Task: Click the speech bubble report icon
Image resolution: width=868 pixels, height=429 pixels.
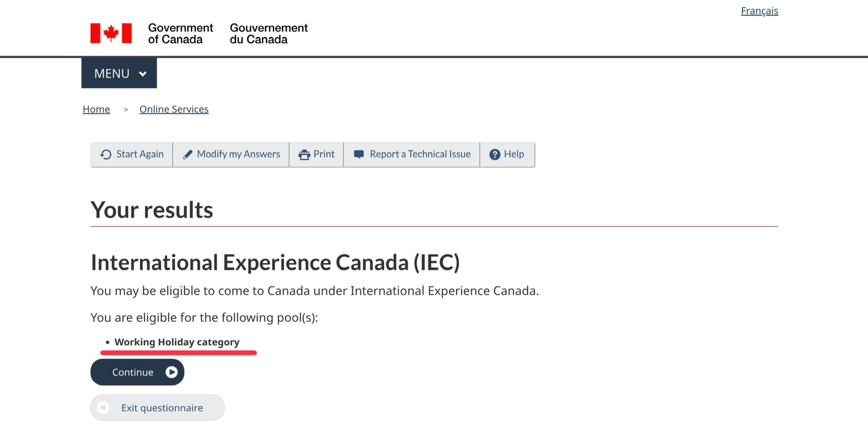Action: (359, 155)
